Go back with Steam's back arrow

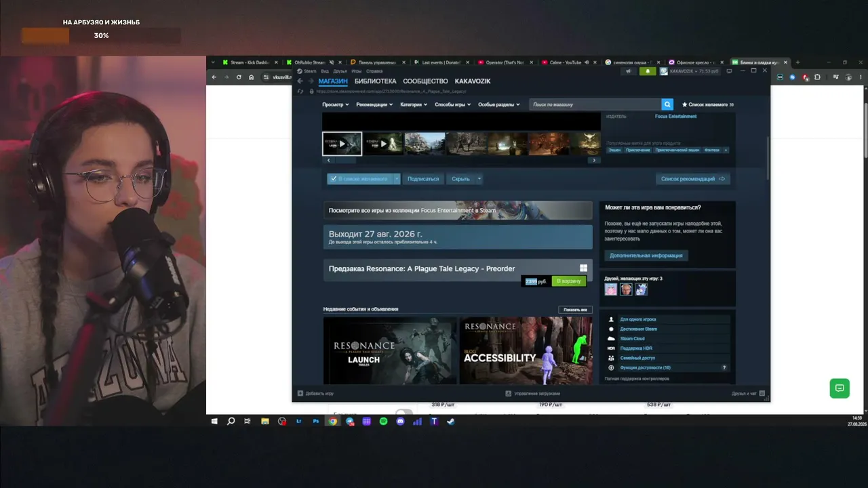(300, 81)
